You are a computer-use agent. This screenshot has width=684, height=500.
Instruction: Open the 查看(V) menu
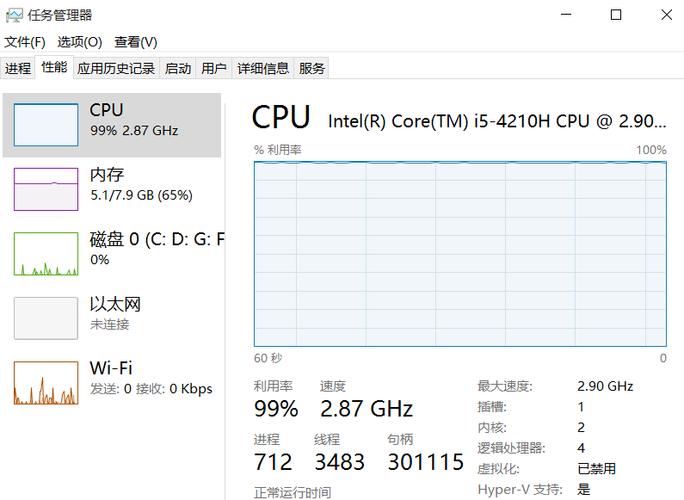(x=136, y=42)
